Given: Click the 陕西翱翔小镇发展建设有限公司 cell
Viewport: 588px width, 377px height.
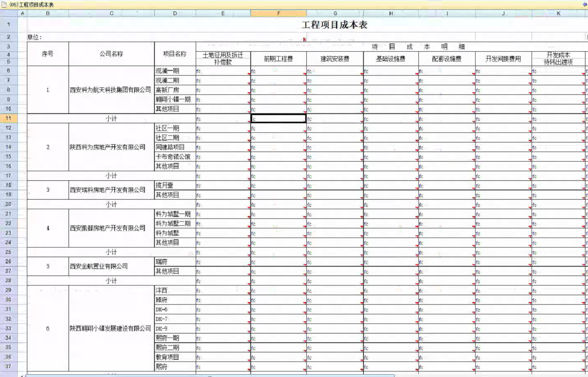Looking at the screenshot, I should pyautogui.click(x=111, y=328).
